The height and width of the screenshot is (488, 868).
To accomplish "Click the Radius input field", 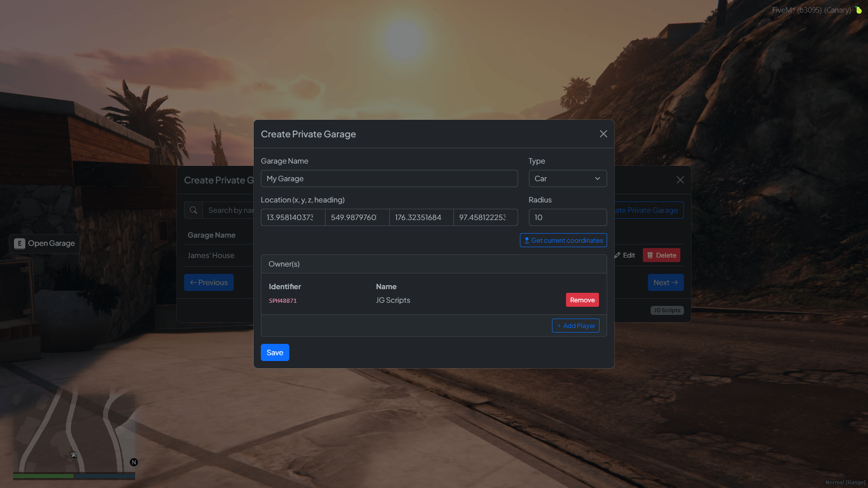I will (567, 217).
